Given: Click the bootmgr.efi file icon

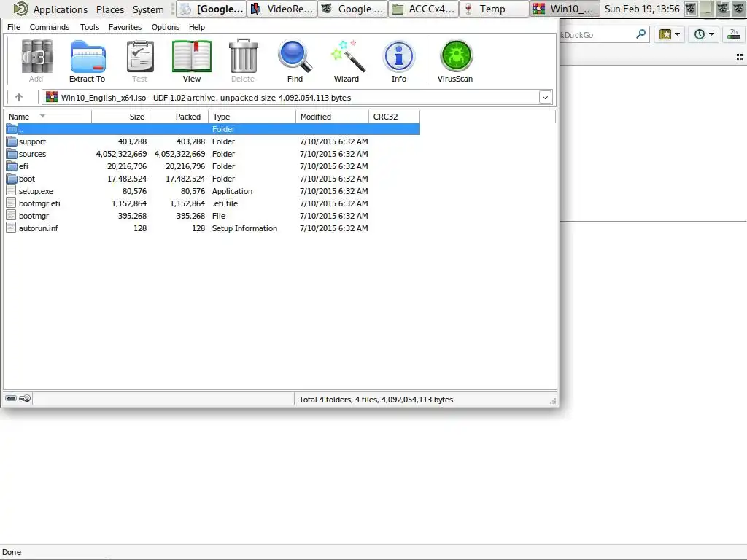Looking at the screenshot, I should [12, 203].
